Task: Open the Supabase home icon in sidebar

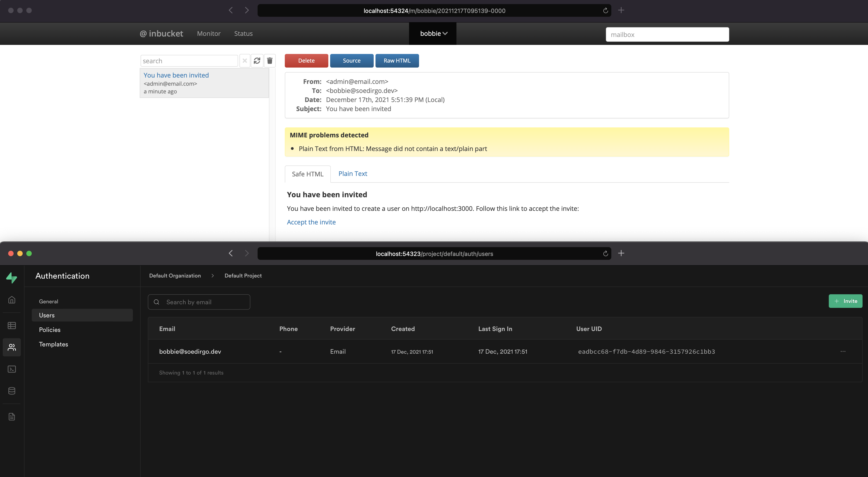Action: [x=12, y=300]
